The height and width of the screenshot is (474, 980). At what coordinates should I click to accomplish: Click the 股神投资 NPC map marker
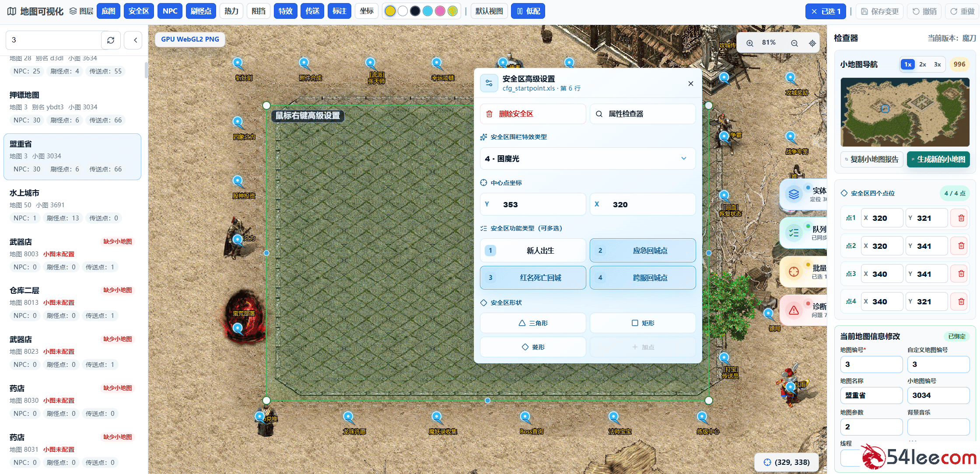click(238, 182)
